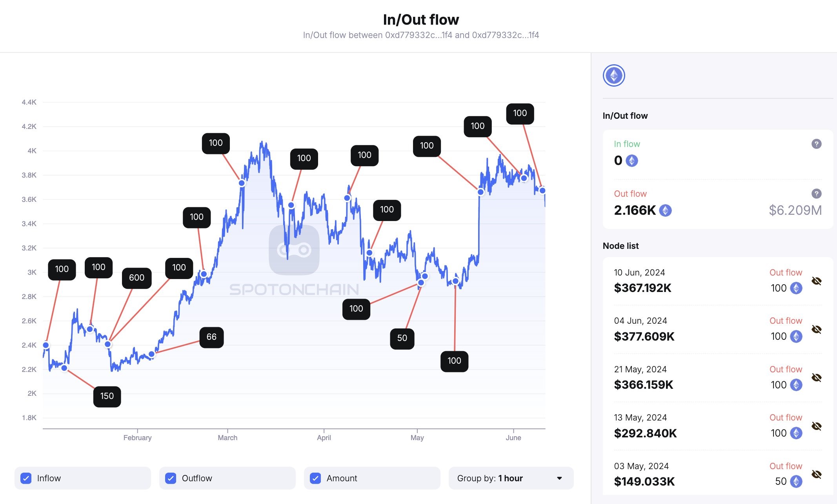Hide the 10 Jun, 2024 node
This screenshot has height=504, width=837.
click(x=816, y=281)
